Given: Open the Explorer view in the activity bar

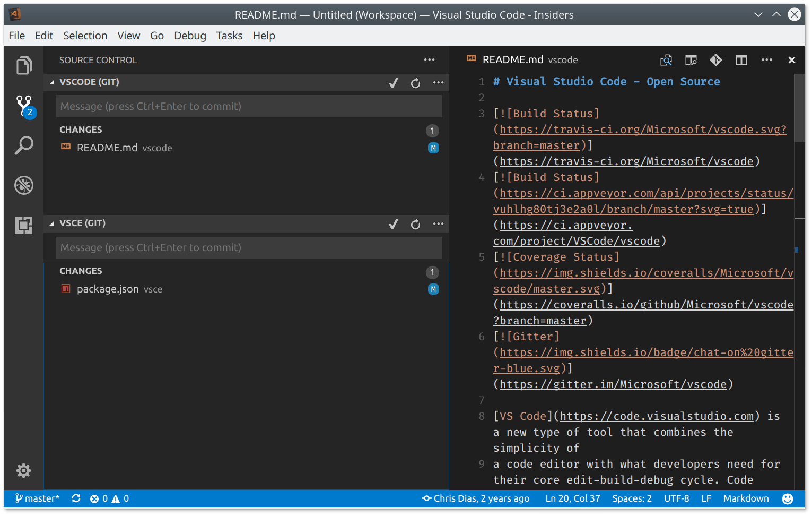Looking at the screenshot, I should [24, 66].
